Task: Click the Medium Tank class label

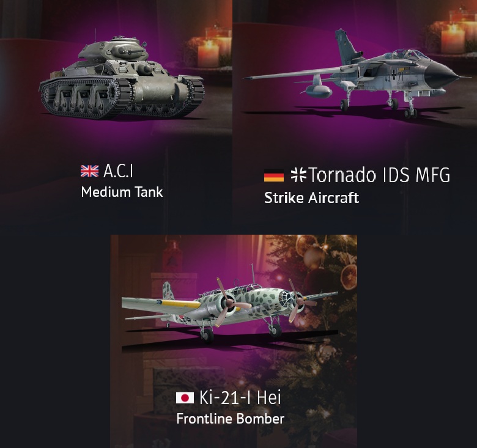Action: [x=122, y=192]
